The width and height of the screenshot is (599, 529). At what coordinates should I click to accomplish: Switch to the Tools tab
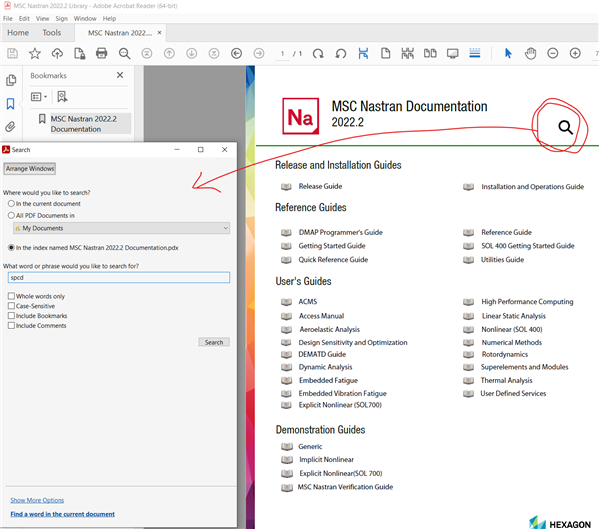(x=52, y=33)
